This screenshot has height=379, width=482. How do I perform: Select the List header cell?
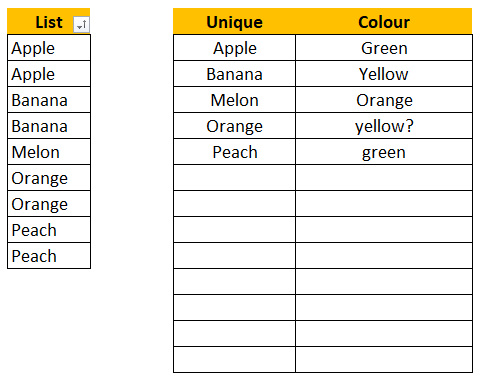pyautogui.click(x=49, y=21)
